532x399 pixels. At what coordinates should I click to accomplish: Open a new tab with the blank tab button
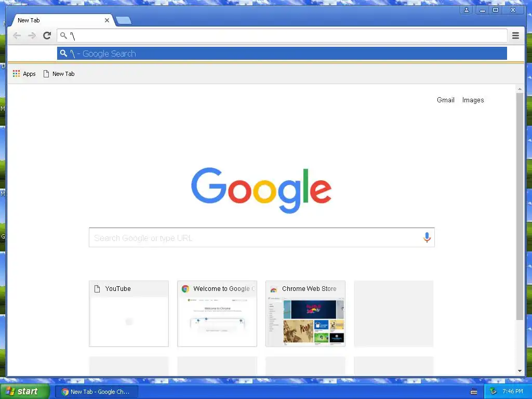124,21
